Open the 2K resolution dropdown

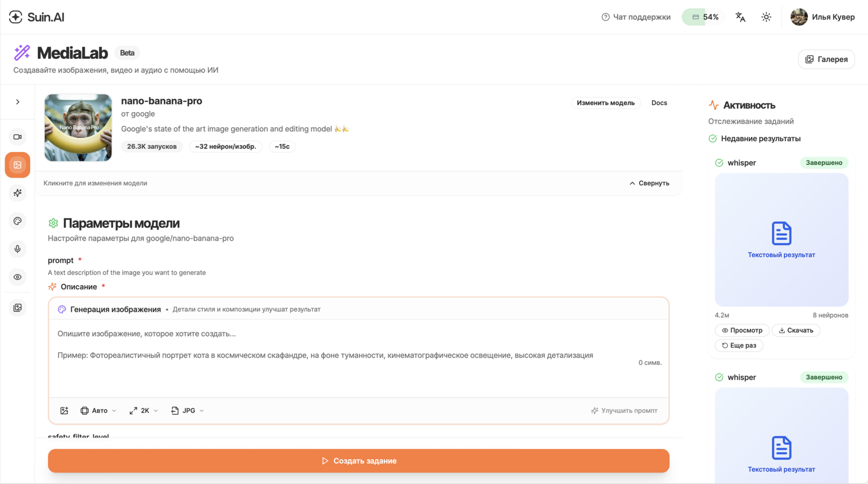click(x=144, y=411)
